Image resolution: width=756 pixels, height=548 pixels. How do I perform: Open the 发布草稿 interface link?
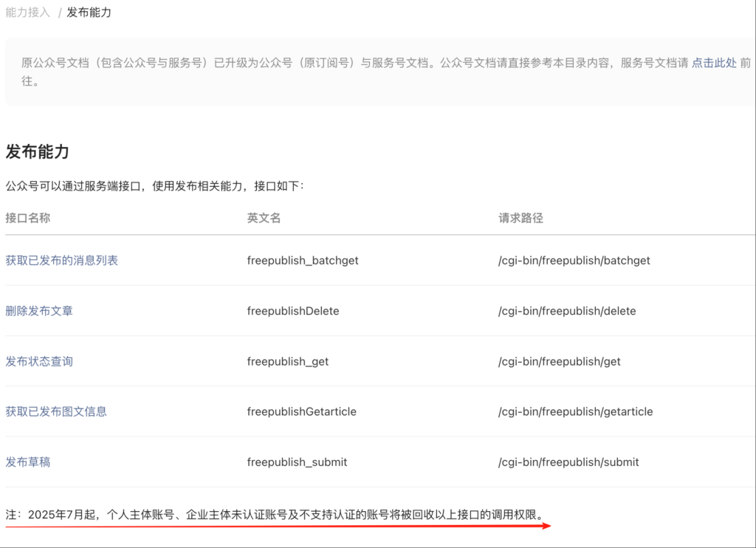click(x=28, y=462)
